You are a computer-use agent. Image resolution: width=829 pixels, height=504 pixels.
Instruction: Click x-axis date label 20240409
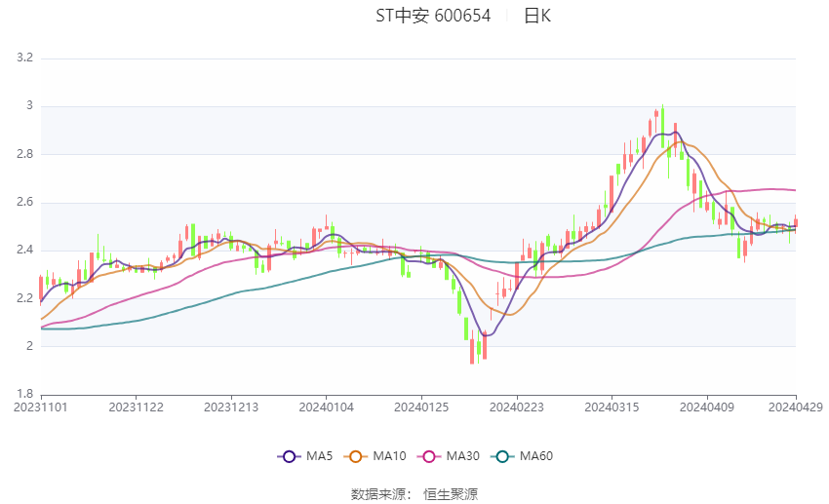(x=707, y=407)
